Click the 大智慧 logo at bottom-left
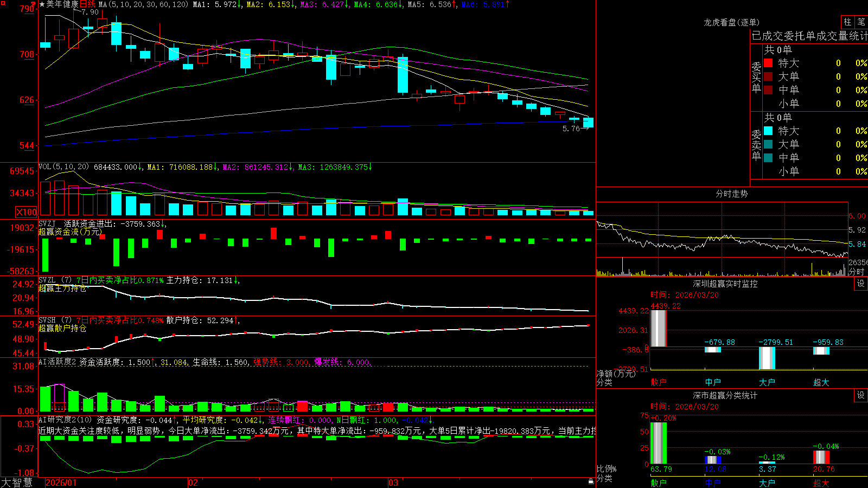 tap(17, 483)
